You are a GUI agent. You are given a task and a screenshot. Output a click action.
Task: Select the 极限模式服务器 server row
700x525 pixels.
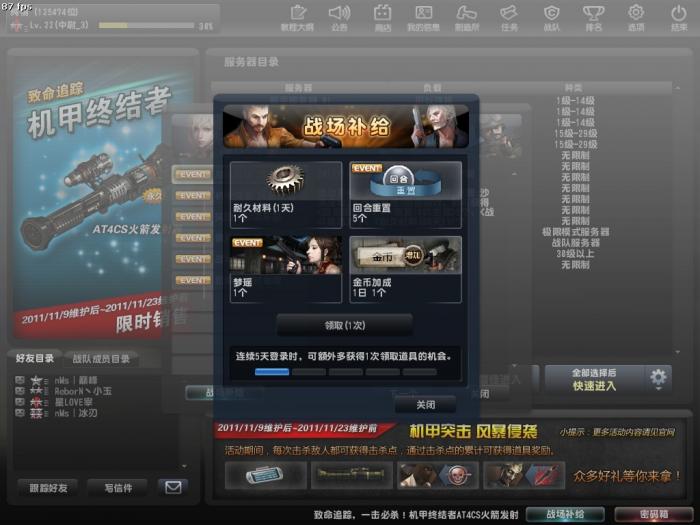[x=575, y=232]
